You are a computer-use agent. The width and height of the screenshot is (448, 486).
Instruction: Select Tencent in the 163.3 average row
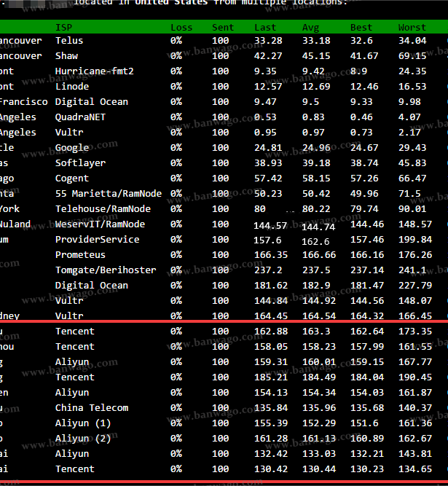75,332
